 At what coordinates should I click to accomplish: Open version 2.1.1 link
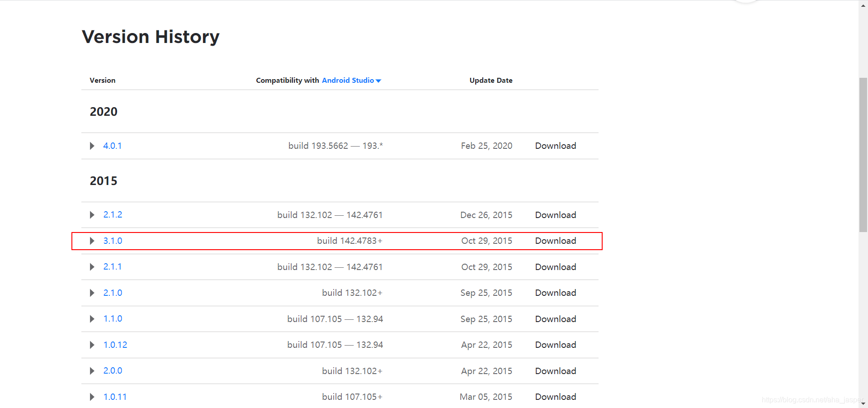coord(113,267)
